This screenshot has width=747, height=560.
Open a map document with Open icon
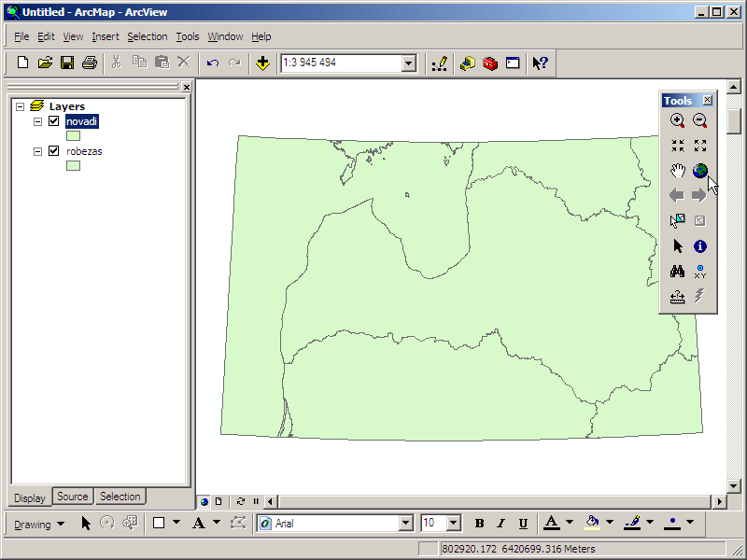click(x=45, y=63)
